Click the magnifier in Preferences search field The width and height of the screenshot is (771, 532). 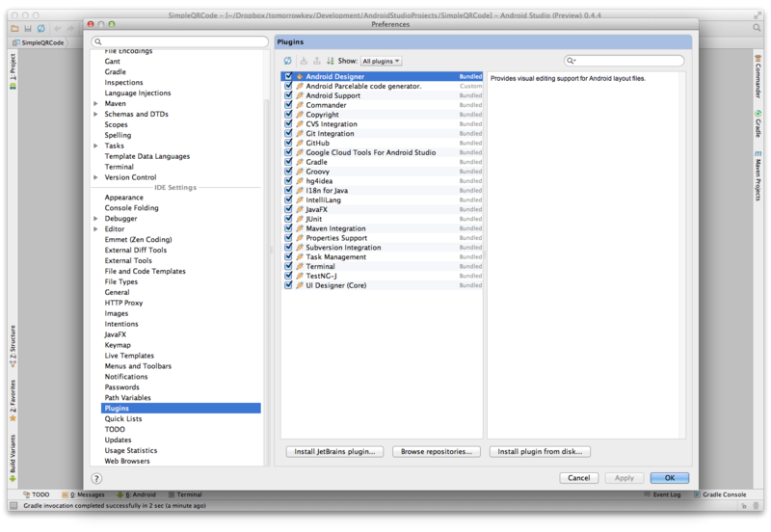pyautogui.click(x=98, y=41)
